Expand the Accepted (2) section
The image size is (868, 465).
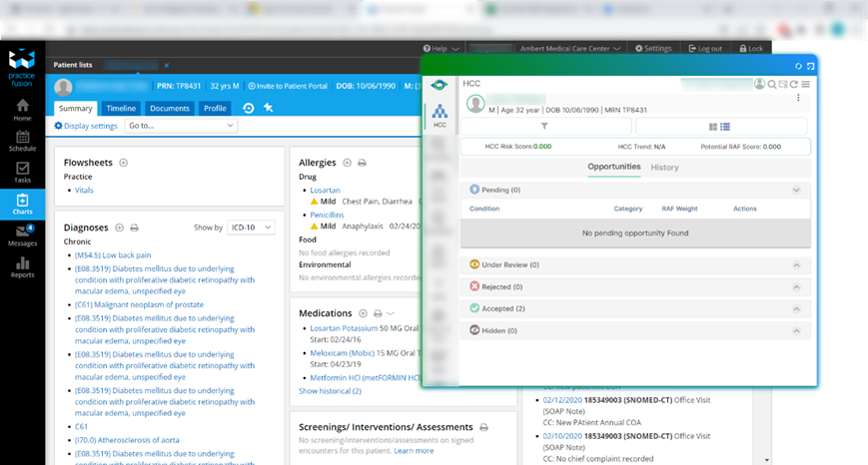796,308
